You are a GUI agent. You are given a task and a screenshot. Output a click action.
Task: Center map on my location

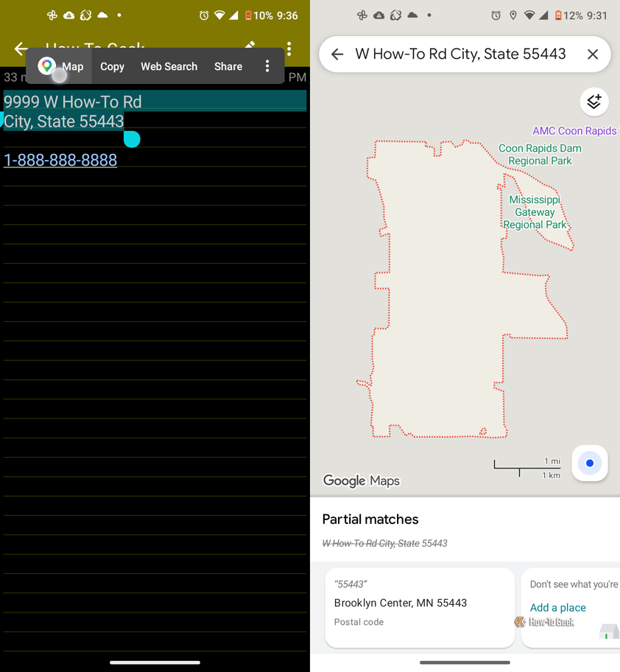590,463
